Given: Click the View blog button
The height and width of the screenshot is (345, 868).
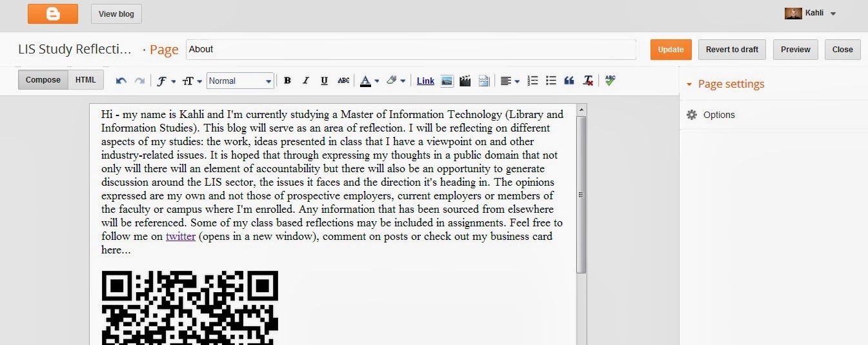Looking at the screenshot, I should 116,14.
